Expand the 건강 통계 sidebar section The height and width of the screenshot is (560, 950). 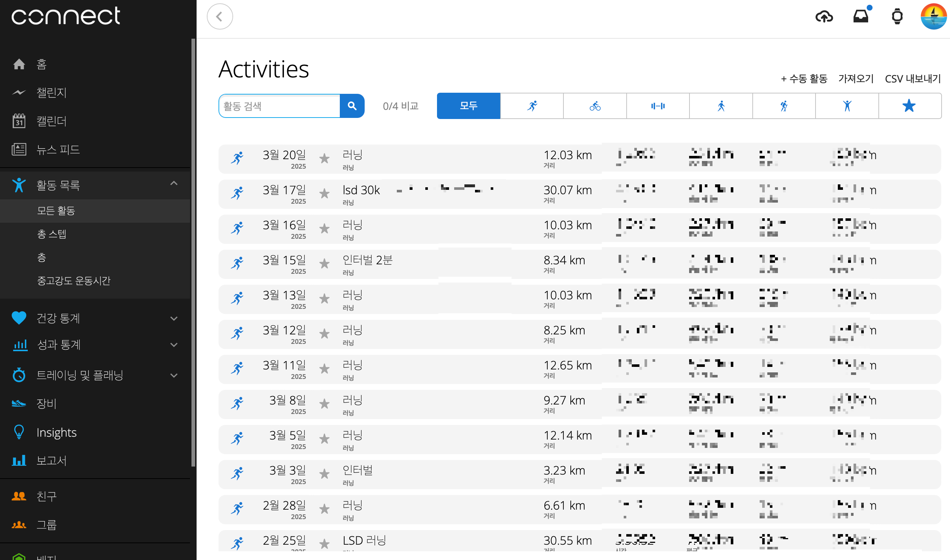coord(174,318)
